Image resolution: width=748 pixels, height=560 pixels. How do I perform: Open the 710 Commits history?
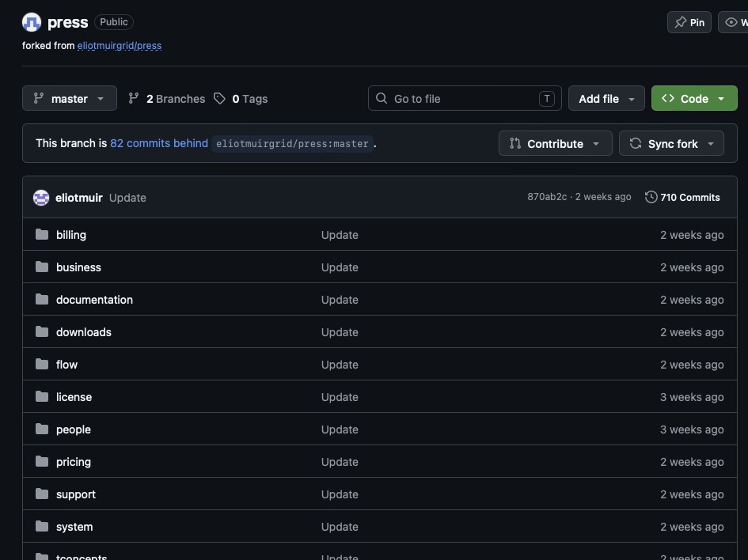682,197
